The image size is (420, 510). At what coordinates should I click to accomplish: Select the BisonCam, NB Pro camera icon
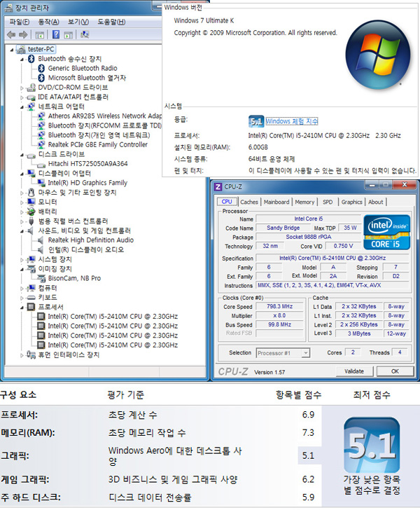pyautogui.click(x=41, y=278)
